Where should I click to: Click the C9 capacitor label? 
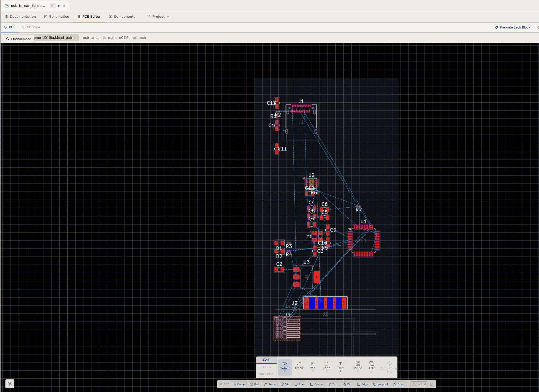[333, 230]
